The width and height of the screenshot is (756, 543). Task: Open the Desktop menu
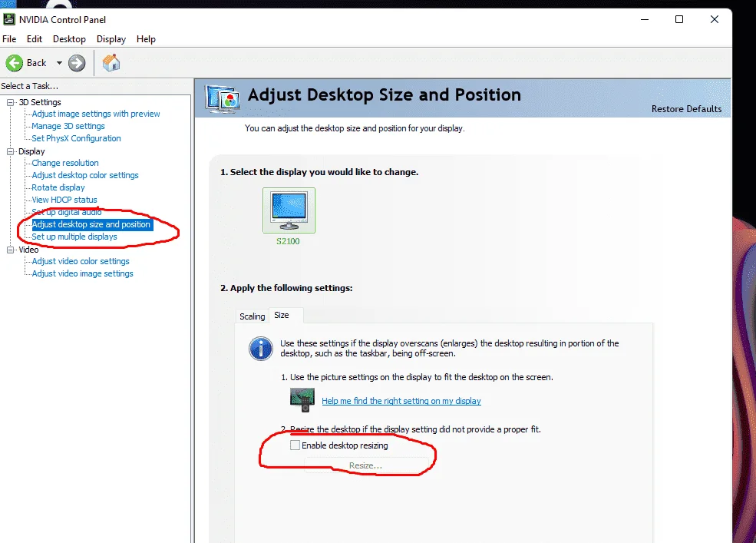point(69,39)
